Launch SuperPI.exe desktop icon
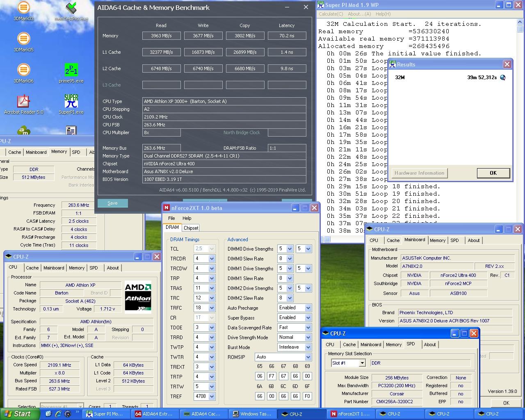The height and width of the screenshot is (420, 525). coord(71,105)
